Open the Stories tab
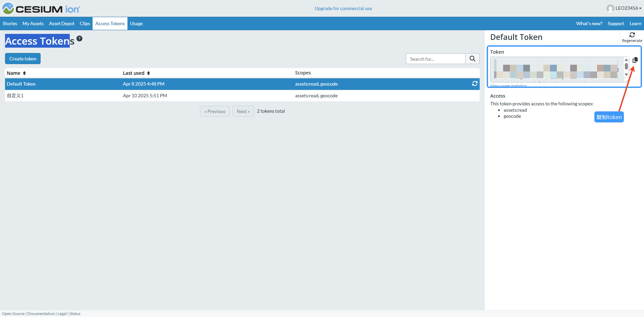Image resolution: width=644 pixels, height=317 pixels. 10,23
